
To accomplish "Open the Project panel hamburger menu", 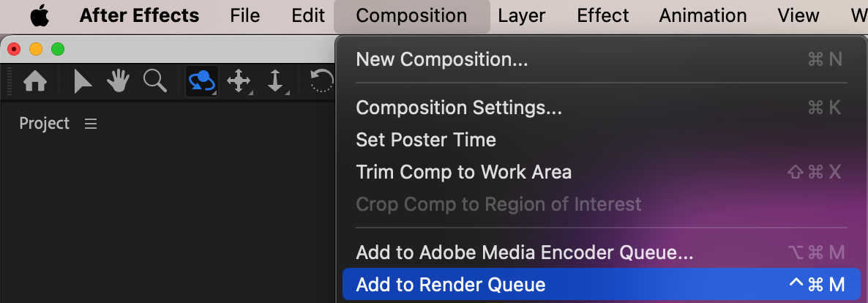I will 91,124.
